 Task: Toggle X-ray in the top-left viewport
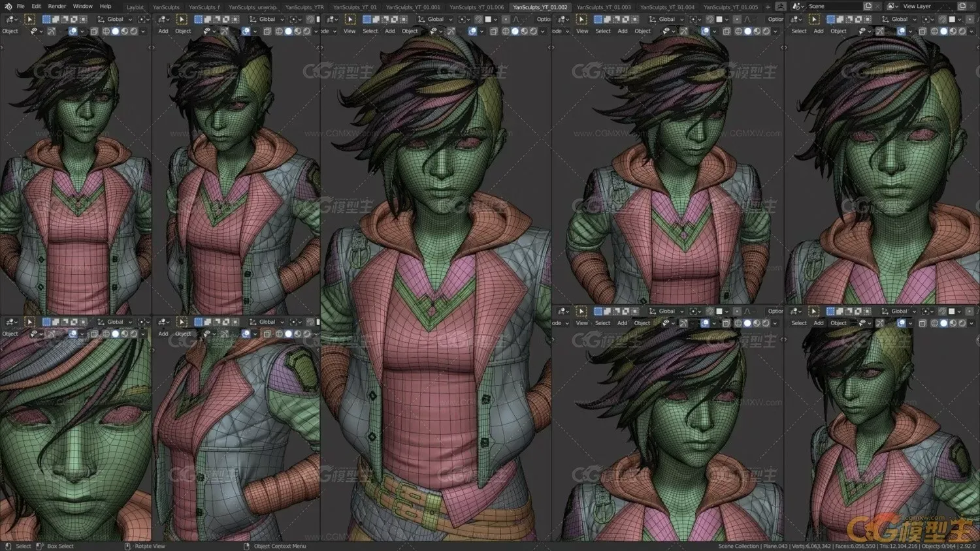tap(94, 31)
